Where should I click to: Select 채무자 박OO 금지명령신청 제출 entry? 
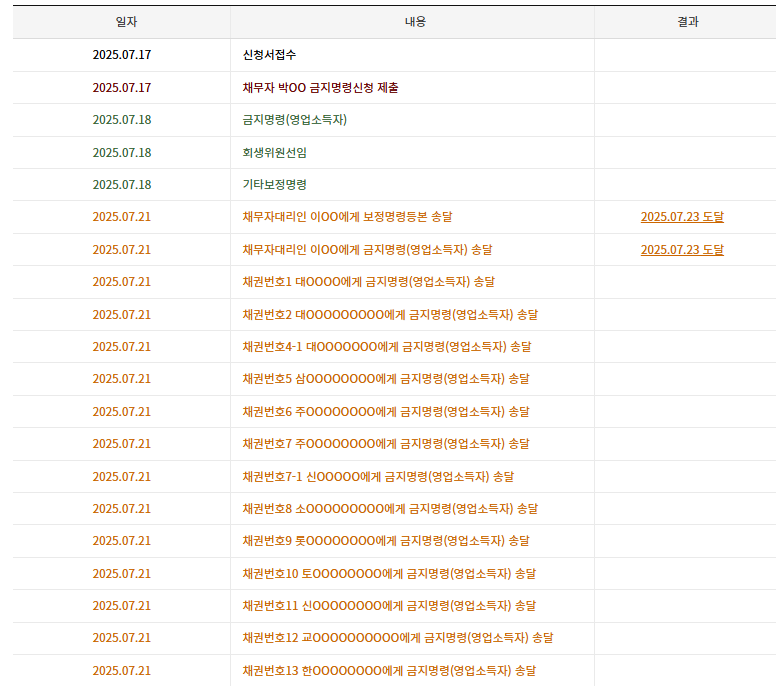pos(321,87)
